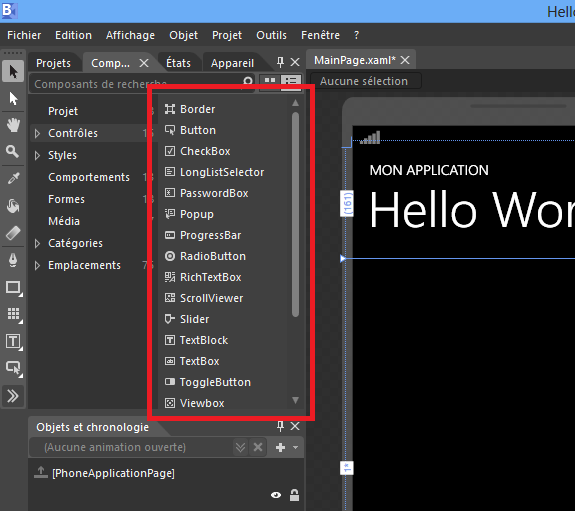Select the Formes category

[x=66, y=199]
